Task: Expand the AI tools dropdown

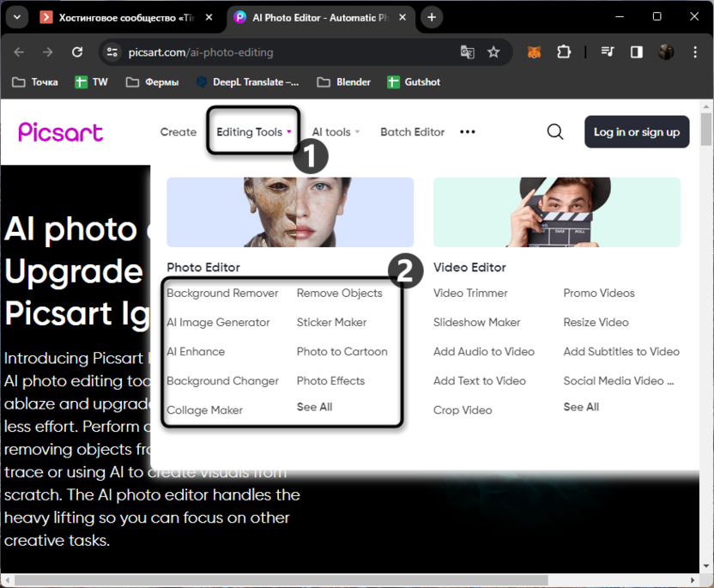Action: pyautogui.click(x=336, y=132)
